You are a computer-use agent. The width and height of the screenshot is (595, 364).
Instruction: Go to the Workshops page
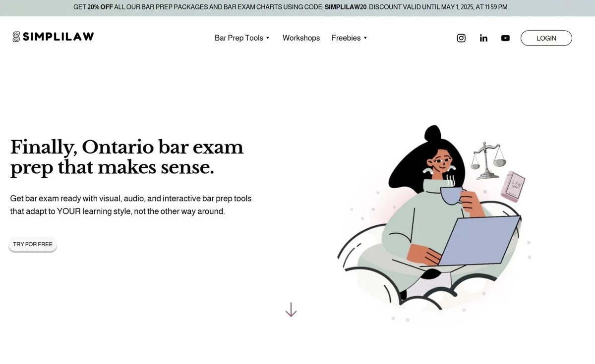click(x=301, y=38)
